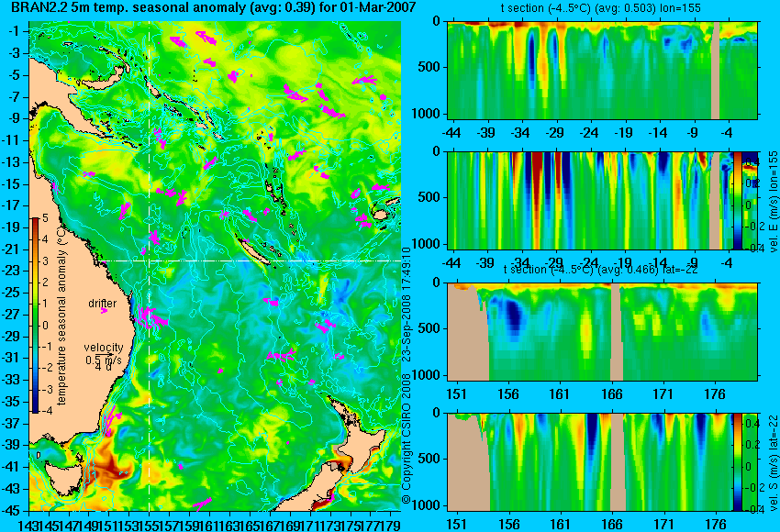Click the temperature seasonal anomaly color bar

[35, 316]
